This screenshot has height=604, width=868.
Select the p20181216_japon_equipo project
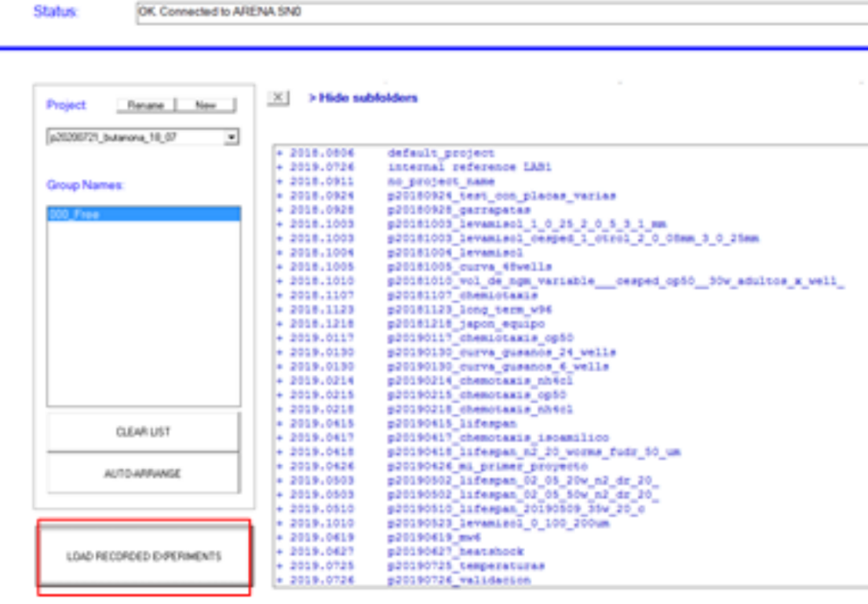465,324
